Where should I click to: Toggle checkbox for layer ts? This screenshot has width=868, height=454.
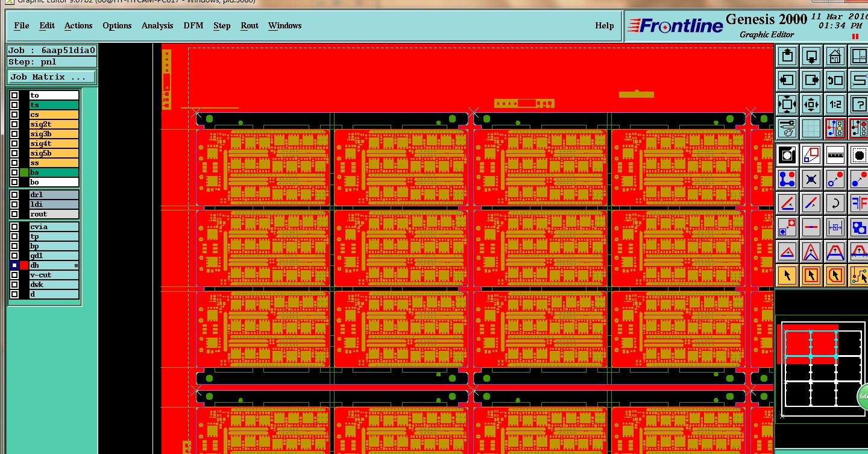click(14, 105)
